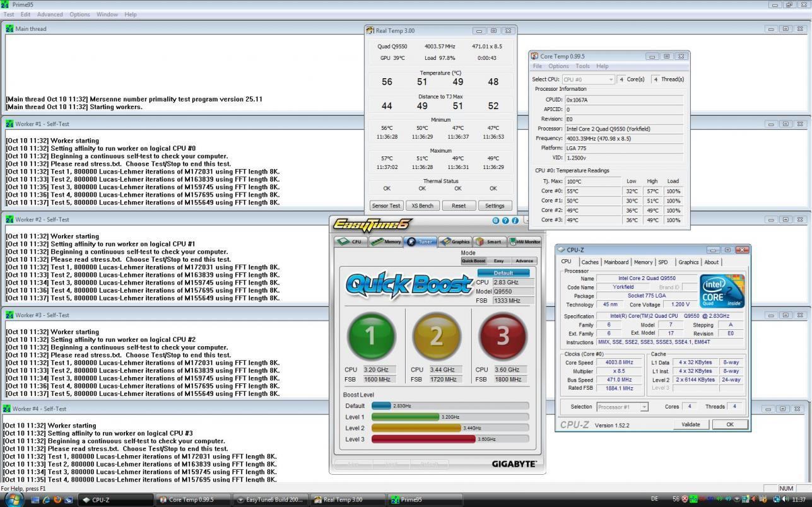
Task: Open EasyTune6 info icon
Action: pos(515,221)
